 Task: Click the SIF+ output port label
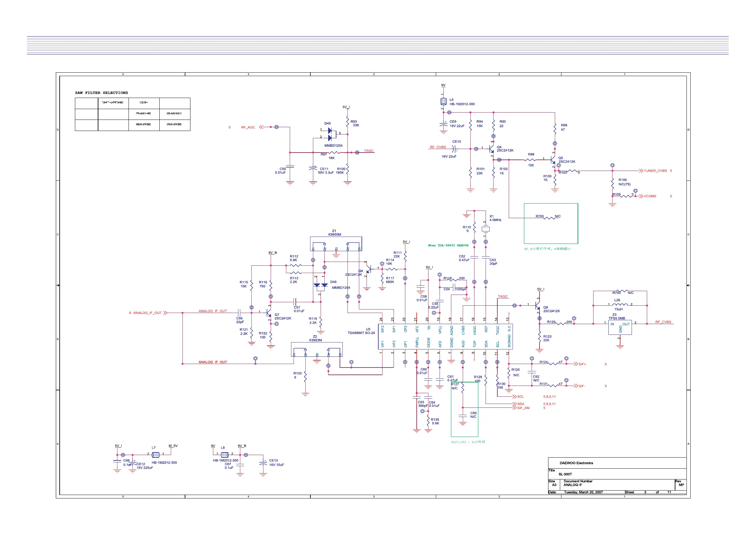(582, 364)
